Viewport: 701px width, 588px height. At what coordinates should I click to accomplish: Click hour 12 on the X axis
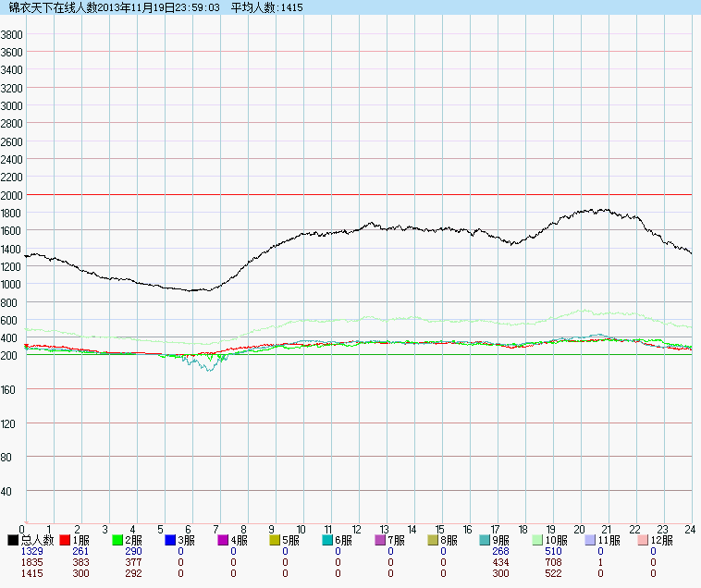click(356, 529)
